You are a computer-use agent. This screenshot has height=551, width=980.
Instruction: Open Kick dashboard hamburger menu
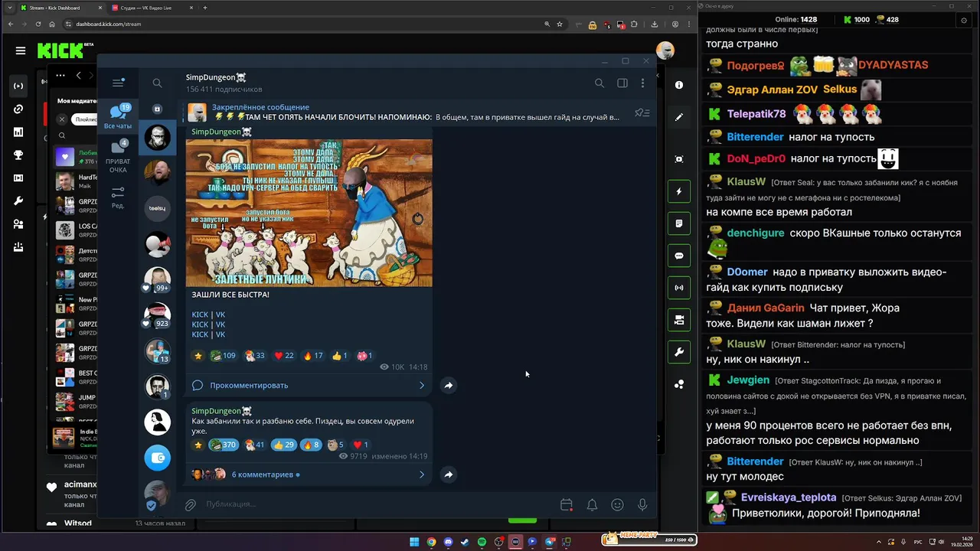[x=20, y=51]
